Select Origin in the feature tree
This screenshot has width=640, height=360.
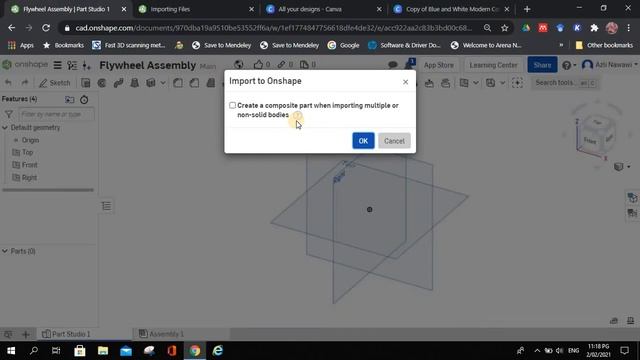(30, 140)
